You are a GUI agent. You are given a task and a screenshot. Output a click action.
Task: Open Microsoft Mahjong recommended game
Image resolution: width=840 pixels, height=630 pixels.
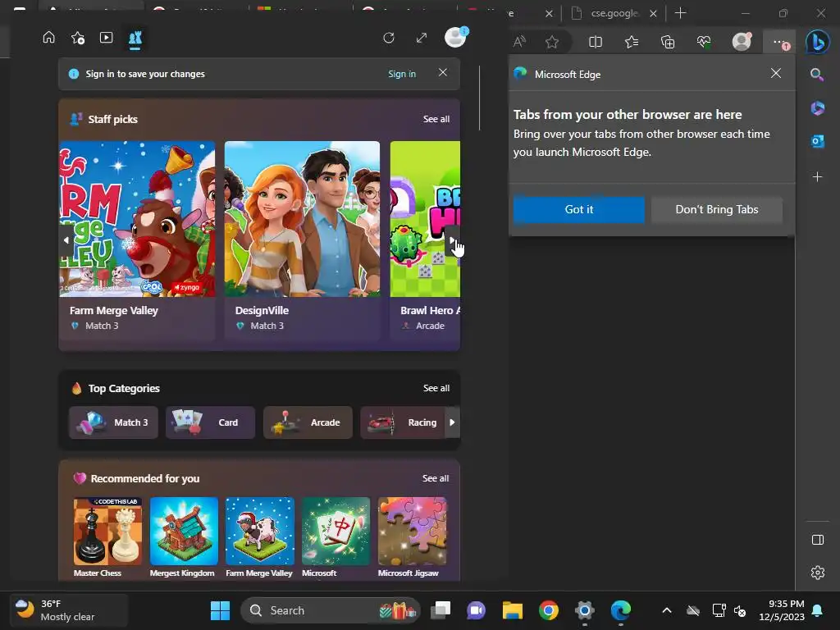point(336,536)
